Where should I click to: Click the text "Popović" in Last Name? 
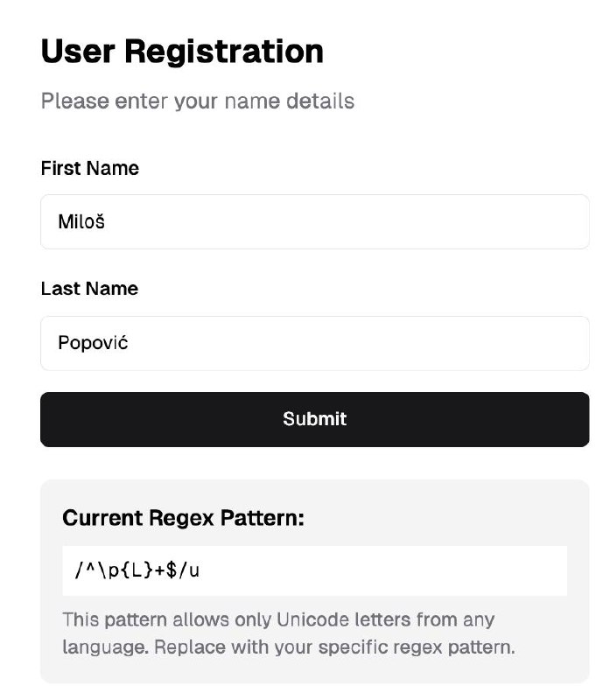93,343
